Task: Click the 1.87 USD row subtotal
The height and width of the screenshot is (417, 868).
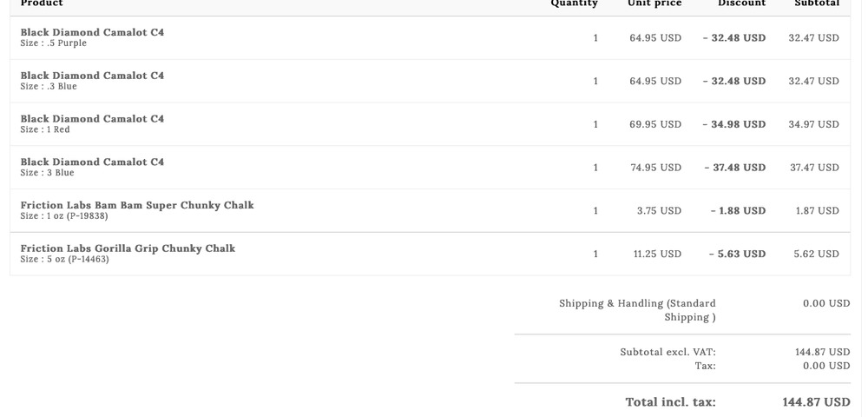Action: point(817,211)
